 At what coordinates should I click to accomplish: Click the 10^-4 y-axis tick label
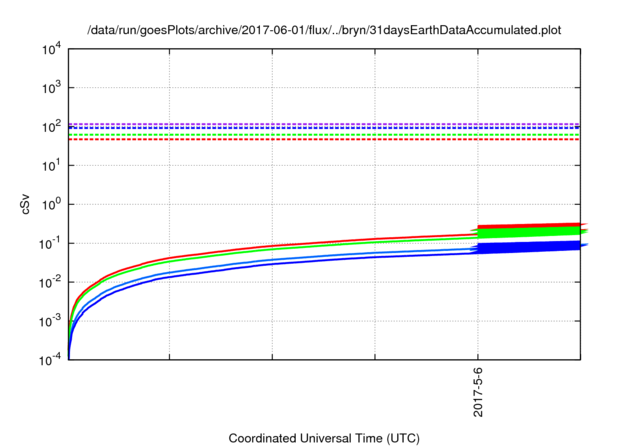tap(51, 360)
